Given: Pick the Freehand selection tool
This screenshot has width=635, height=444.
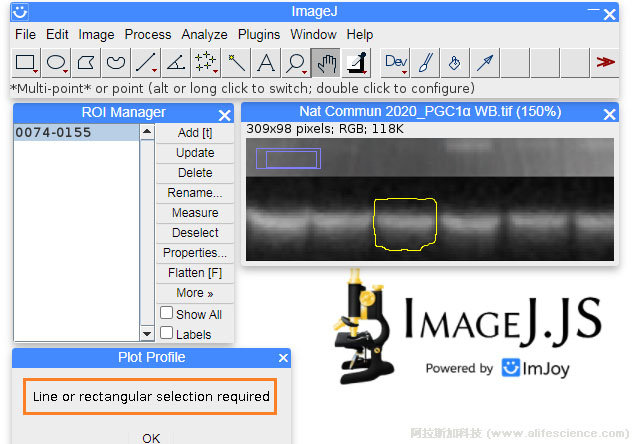Looking at the screenshot, I should [116, 63].
